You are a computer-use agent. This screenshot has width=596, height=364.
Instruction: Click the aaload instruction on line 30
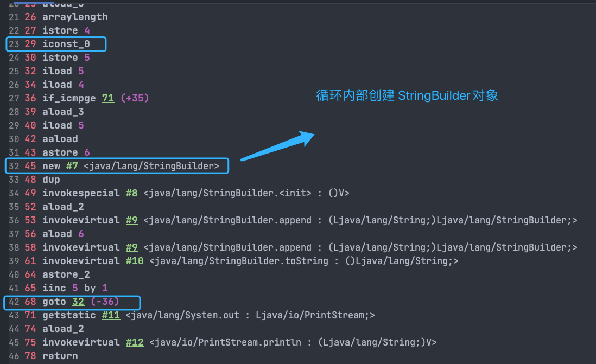click(60, 139)
